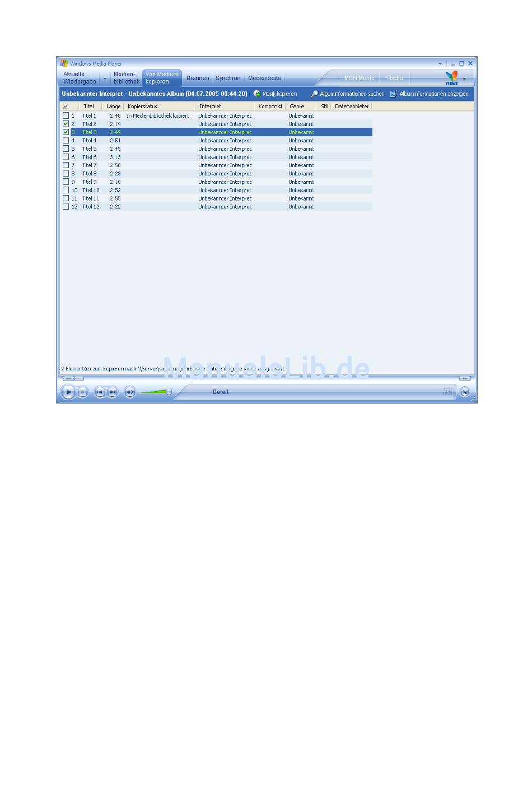Viewport: 532px width, 797px height.
Task: Check the box for Titel 8
Action: 66,174
